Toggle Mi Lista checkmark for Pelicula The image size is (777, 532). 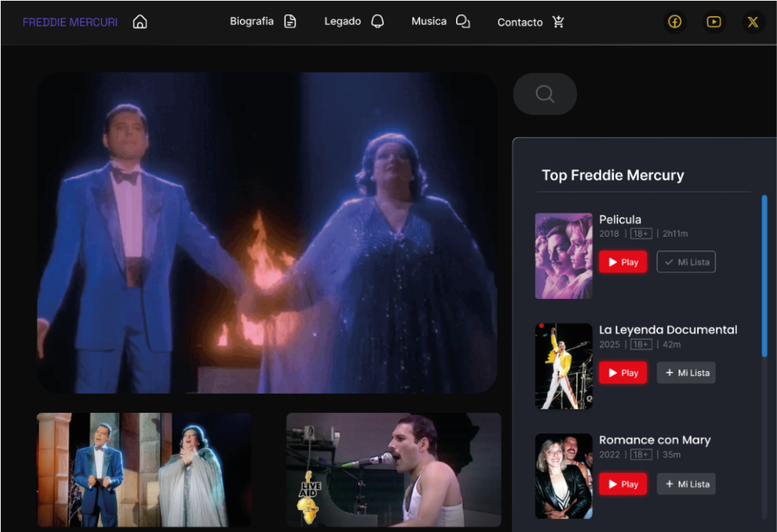(686, 262)
